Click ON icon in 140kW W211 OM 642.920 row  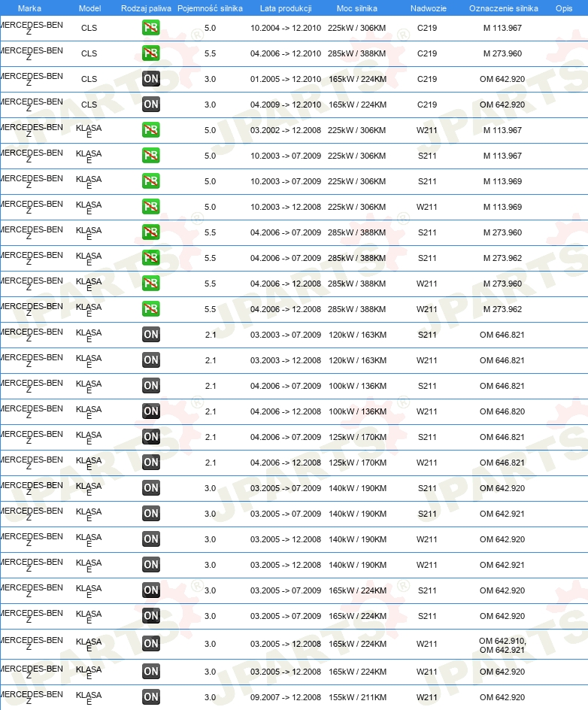pyautogui.click(x=150, y=539)
